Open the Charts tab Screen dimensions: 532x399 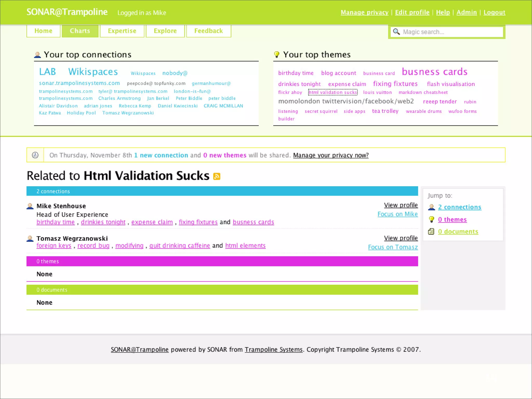click(x=80, y=31)
